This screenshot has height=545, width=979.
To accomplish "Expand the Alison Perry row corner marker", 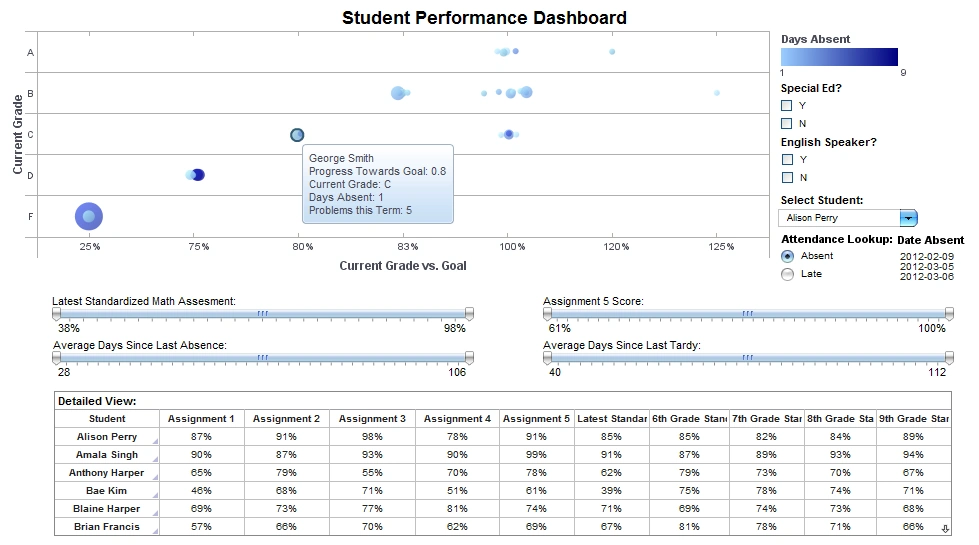I will (154, 441).
